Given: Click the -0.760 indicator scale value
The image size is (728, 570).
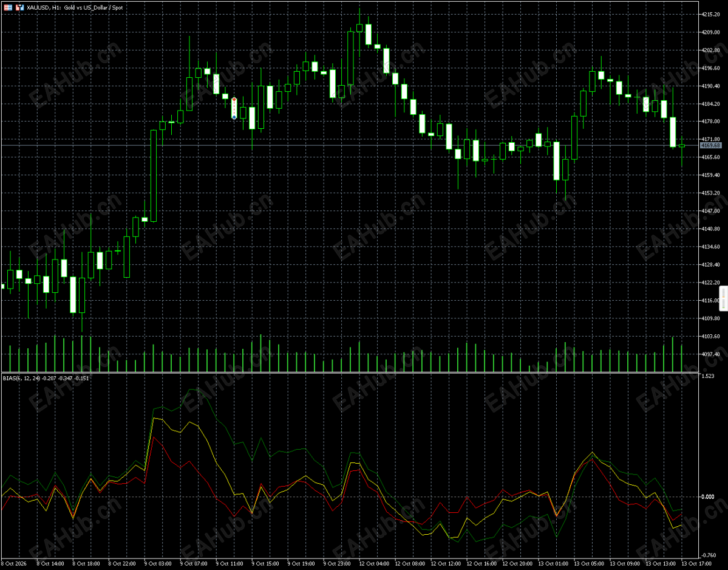Looking at the screenshot, I should (x=708, y=555).
